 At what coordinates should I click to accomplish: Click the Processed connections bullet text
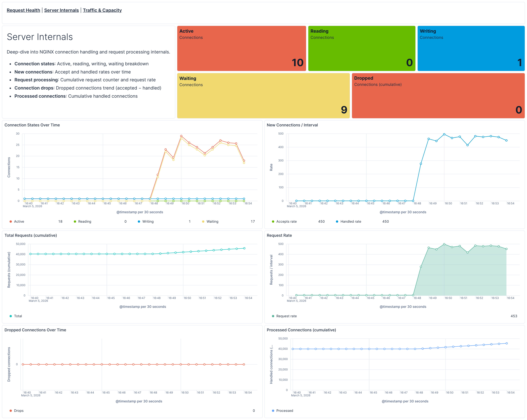click(x=76, y=96)
